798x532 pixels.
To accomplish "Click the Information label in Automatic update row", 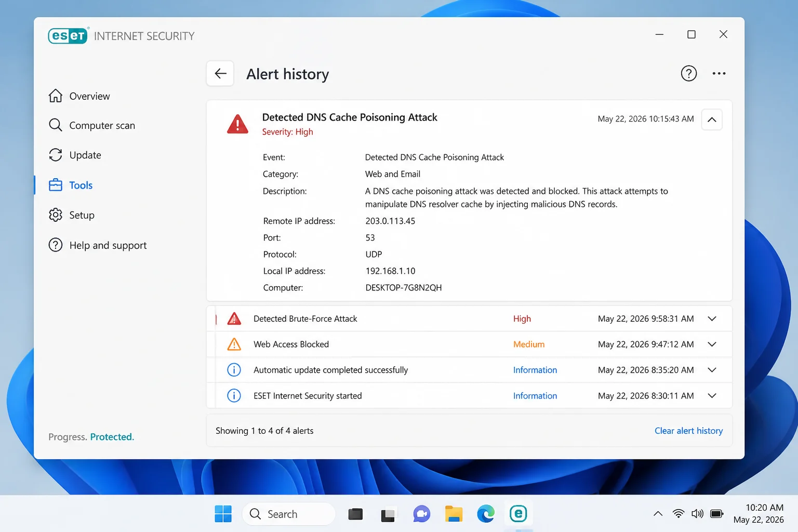I will (535, 370).
